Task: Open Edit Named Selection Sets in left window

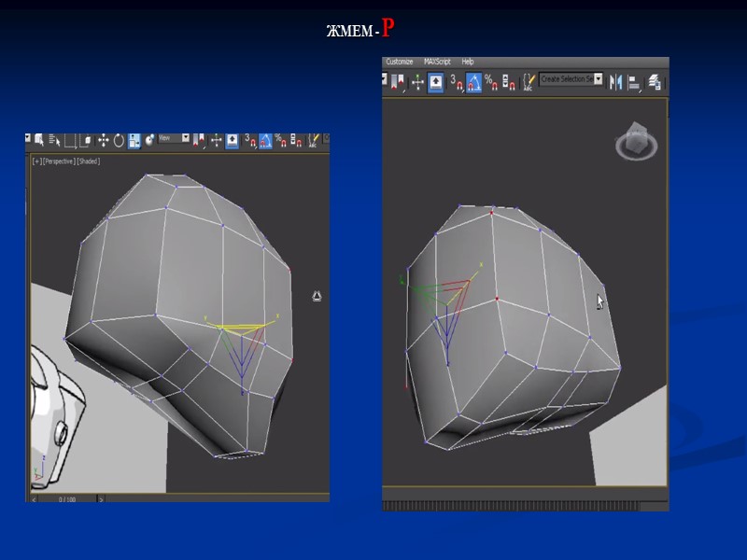Action: point(313,141)
